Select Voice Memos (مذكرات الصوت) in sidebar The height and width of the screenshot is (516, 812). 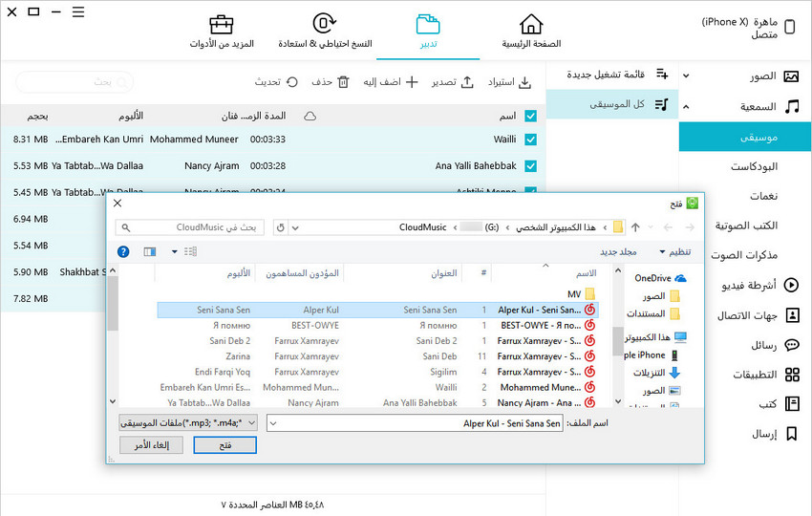[745, 255]
